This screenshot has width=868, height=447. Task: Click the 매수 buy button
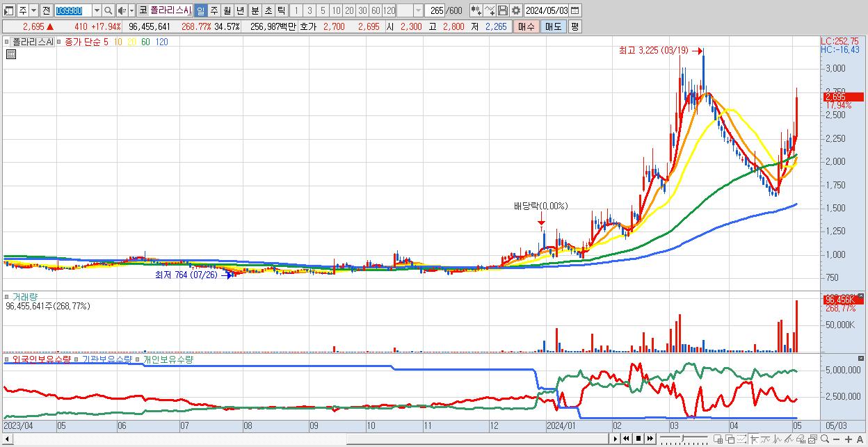527,26
